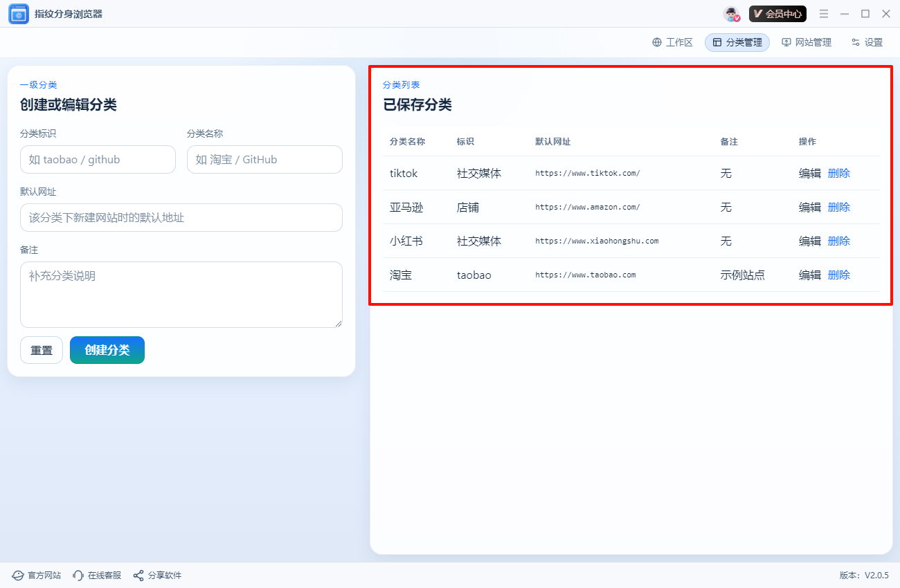Click the https://www.tiktok.com/ URL cell
Image resolution: width=900 pixels, height=588 pixels.
pyautogui.click(x=588, y=173)
